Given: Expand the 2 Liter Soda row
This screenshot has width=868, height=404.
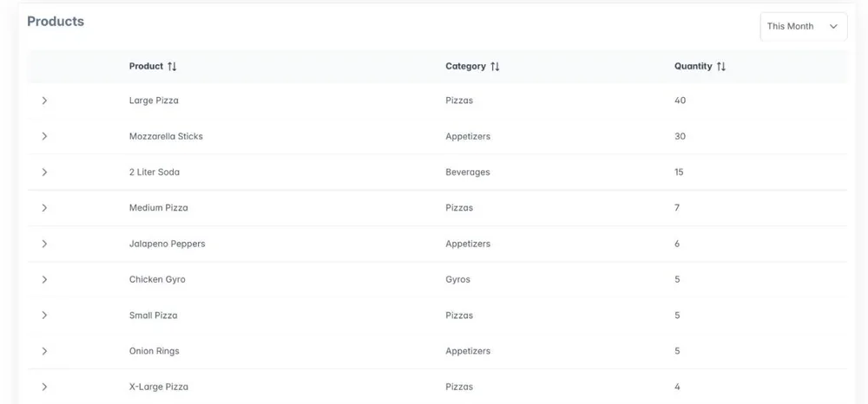Looking at the screenshot, I should 44,172.
